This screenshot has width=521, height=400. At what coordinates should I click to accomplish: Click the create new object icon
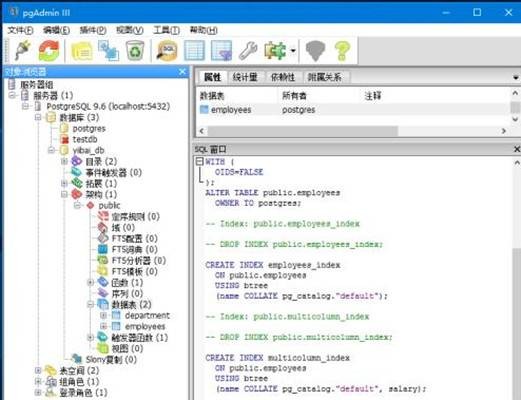[108, 50]
